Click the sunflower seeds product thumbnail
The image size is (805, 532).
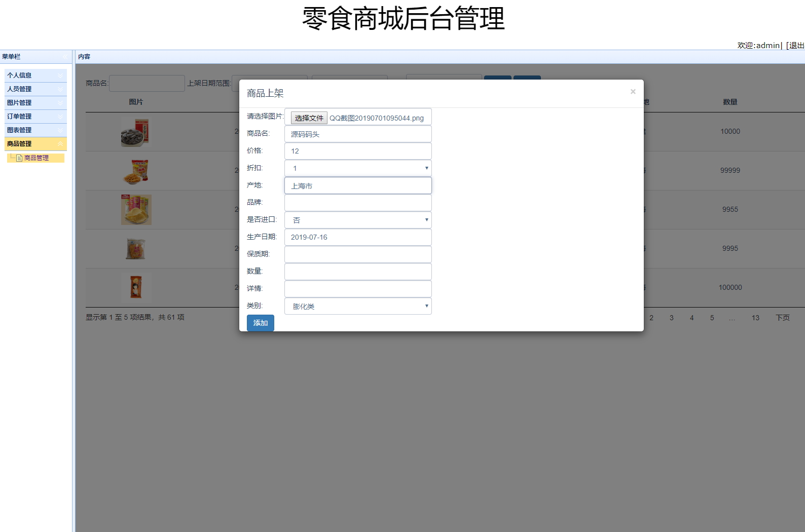tap(135, 132)
